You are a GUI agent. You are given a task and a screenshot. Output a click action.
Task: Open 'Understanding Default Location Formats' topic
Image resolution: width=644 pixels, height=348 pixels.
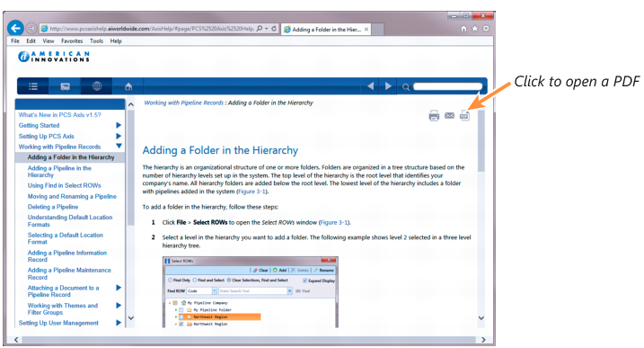click(70, 221)
